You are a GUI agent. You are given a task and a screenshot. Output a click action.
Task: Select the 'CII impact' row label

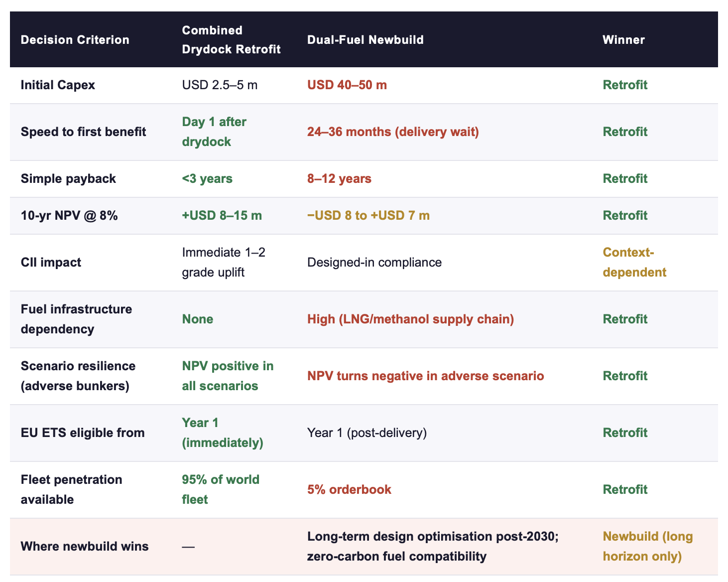pos(51,262)
